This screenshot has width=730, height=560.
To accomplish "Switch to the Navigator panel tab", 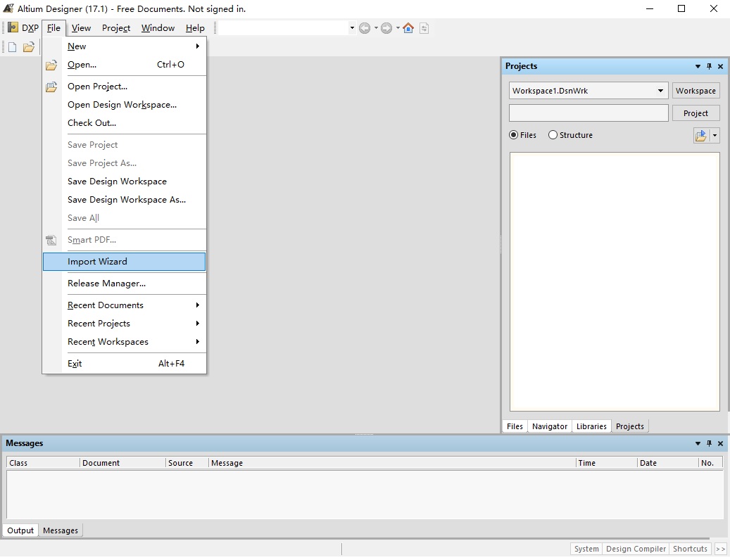I will (550, 426).
